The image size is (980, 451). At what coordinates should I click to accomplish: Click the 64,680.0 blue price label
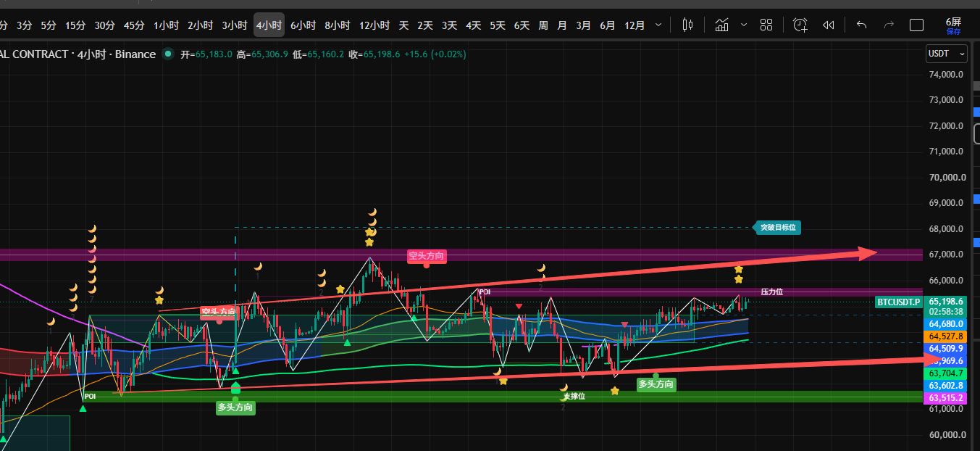pos(946,324)
